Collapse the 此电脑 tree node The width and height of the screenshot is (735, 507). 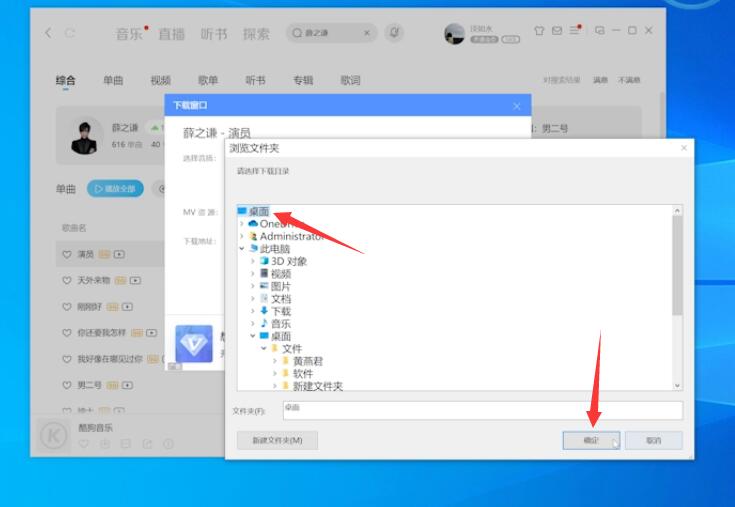pyautogui.click(x=242, y=249)
